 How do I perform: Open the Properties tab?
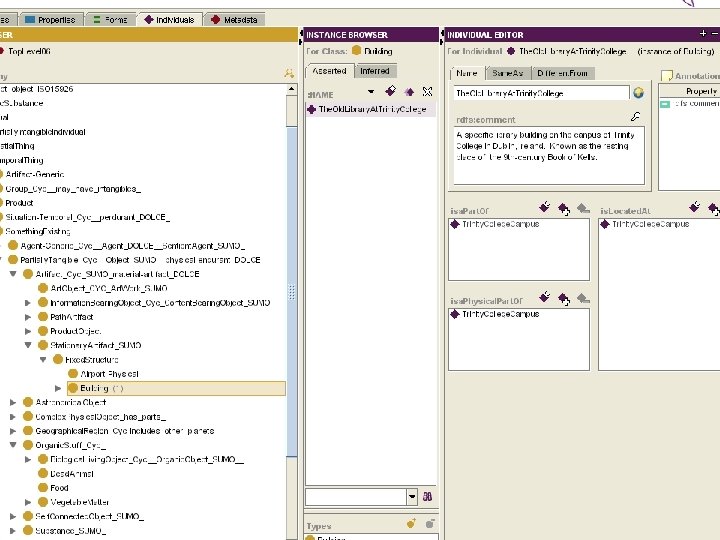(50, 20)
